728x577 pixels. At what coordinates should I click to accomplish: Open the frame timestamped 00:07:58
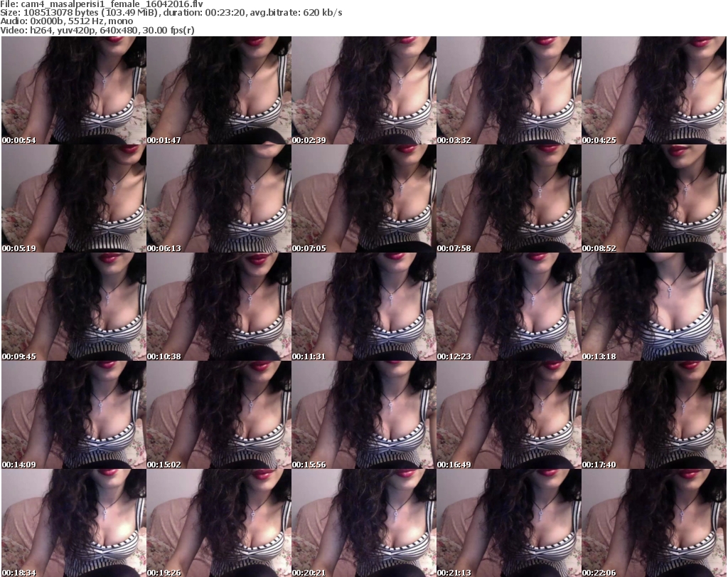pyautogui.click(x=509, y=198)
